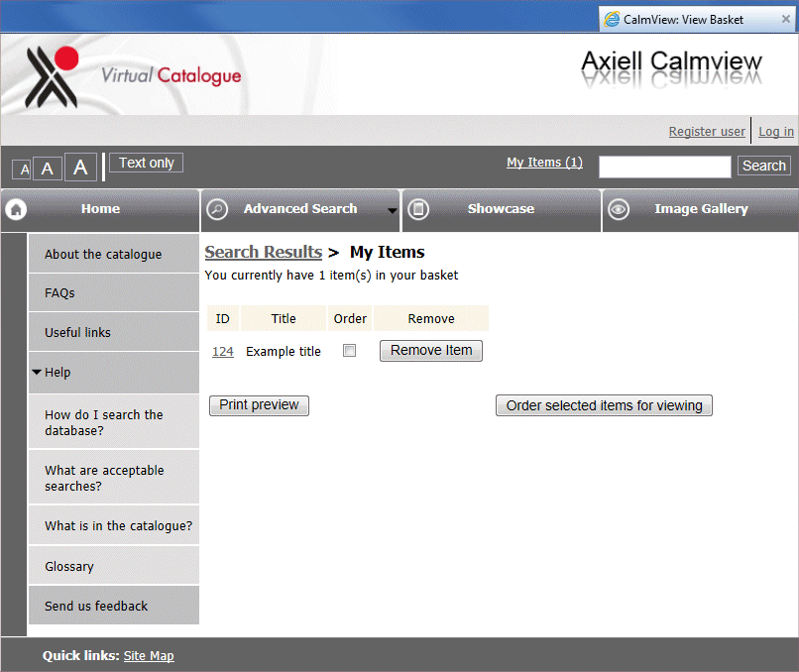
Task: Open the FAQs sidebar item
Action: [x=114, y=293]
